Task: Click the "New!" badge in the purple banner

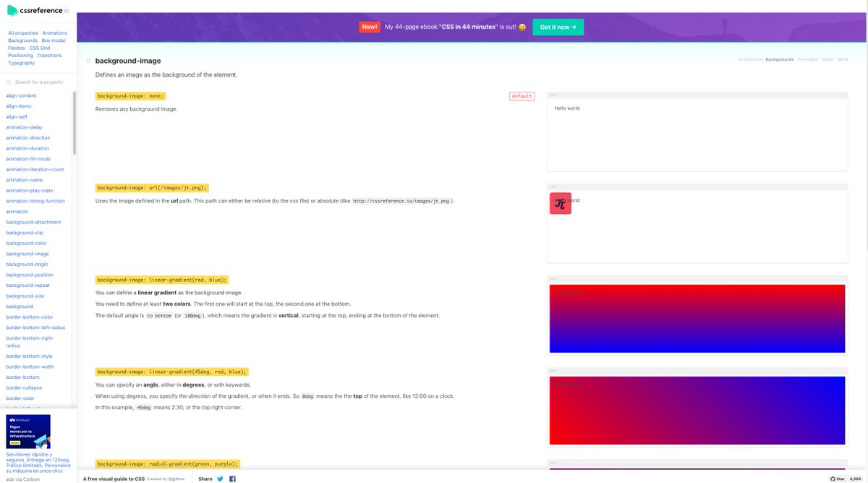Action: [370, 26]
